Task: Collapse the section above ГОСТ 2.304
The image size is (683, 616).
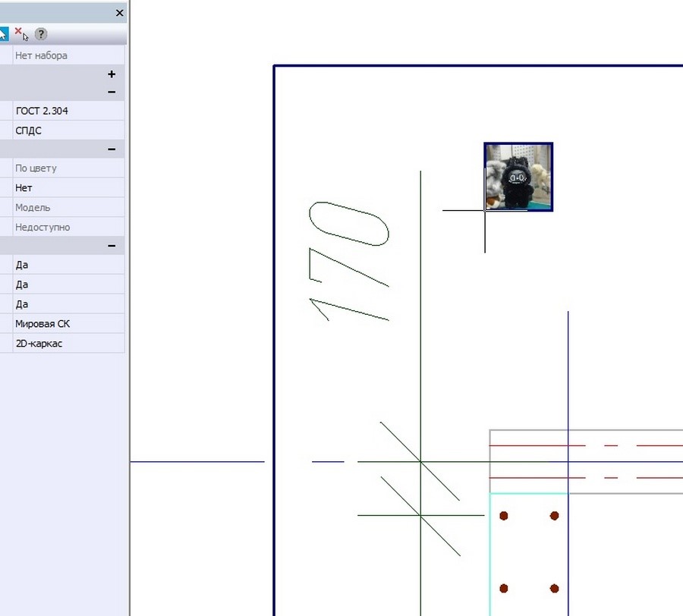Action: click(x=112, y=92)
